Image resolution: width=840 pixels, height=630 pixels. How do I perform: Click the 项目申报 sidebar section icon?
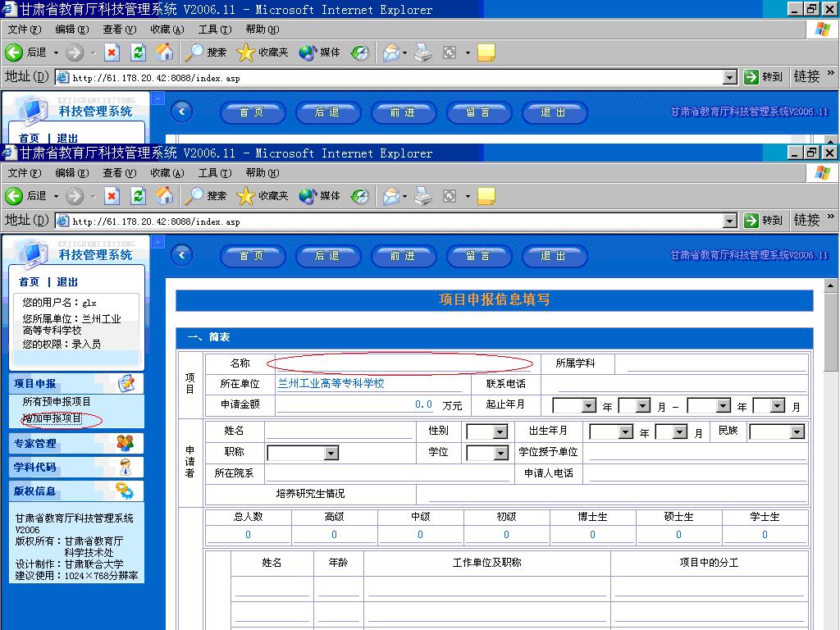[126, 383]
